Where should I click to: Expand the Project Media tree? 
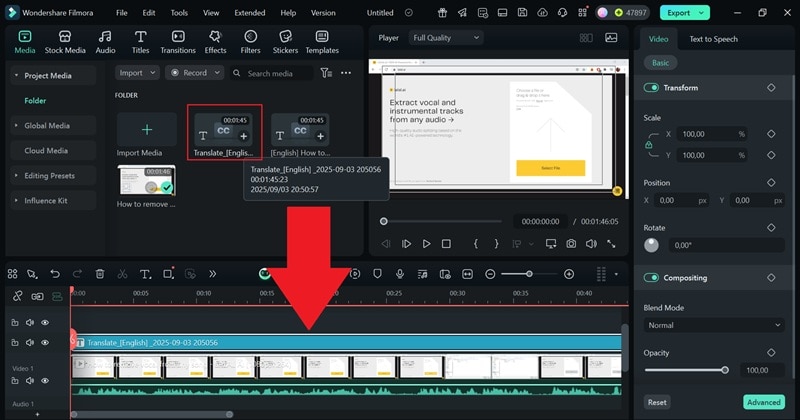(16, 76)
